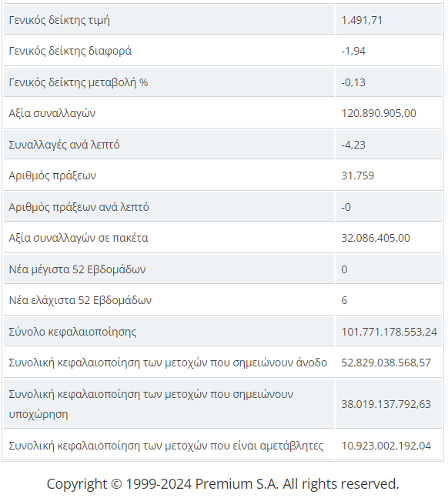
Task: Select the 10.923.002.192,04 unchanged stocks value
Action: [x=386, y=446]
